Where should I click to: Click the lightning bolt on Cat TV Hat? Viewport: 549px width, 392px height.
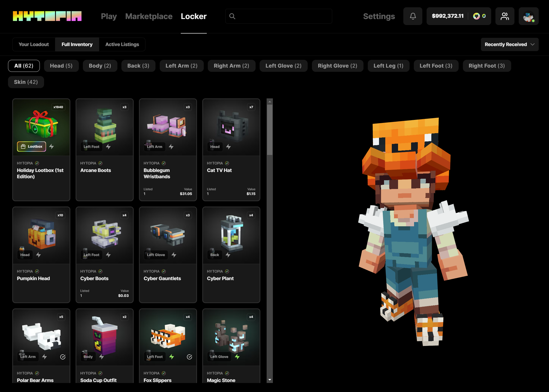point(228,147)
